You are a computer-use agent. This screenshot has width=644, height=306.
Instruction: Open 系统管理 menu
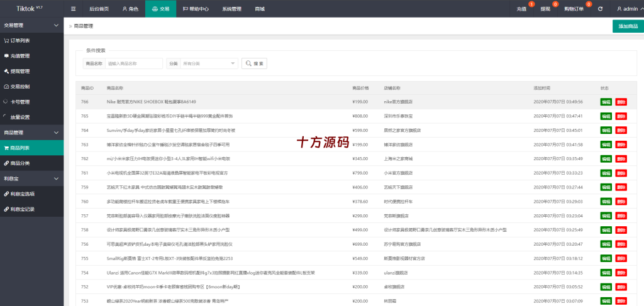point(231,9)
